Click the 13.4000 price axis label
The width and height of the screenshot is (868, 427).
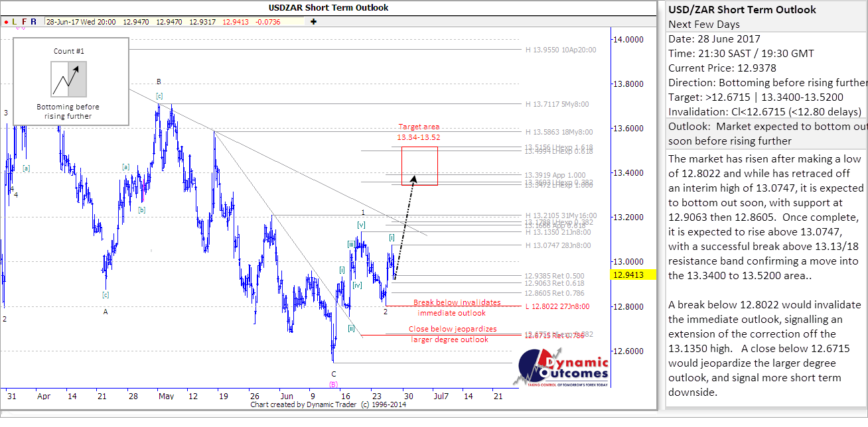[x=628, y=173]
